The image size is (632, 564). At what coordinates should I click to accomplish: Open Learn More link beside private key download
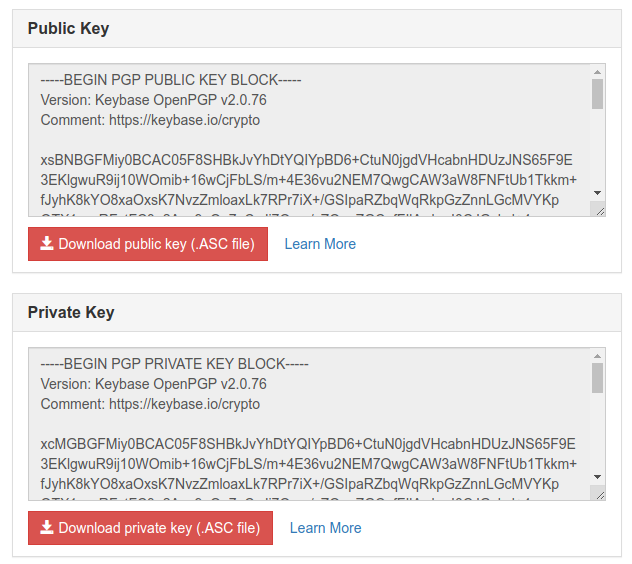(325, 528)
